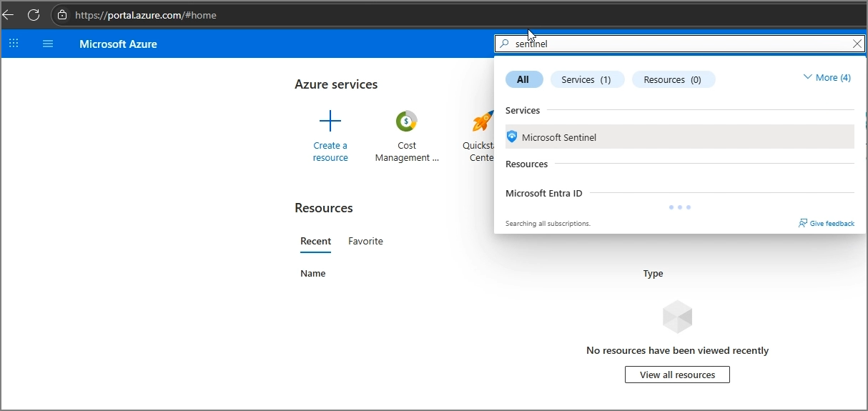Filter results by Resources (0)
Screen dimensions: 868x411
[673, 79]
